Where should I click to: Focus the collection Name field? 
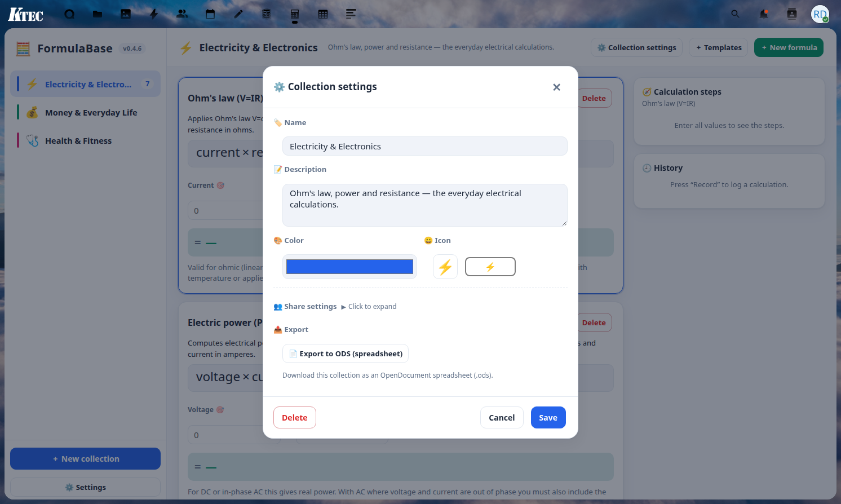(x=425, y=146)
